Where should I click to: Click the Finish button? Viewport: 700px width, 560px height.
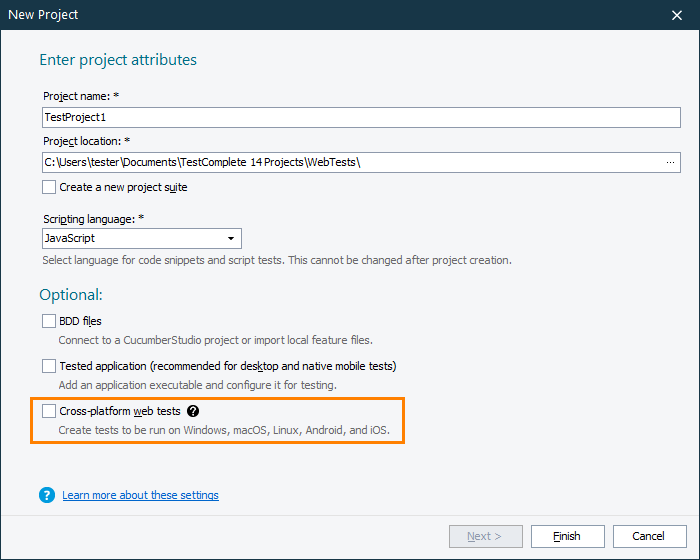567,537
